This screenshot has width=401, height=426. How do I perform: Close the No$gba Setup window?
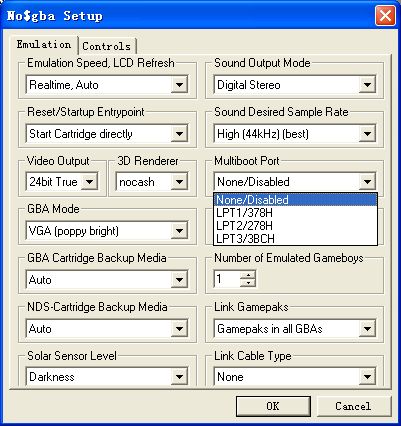(385, 16)
